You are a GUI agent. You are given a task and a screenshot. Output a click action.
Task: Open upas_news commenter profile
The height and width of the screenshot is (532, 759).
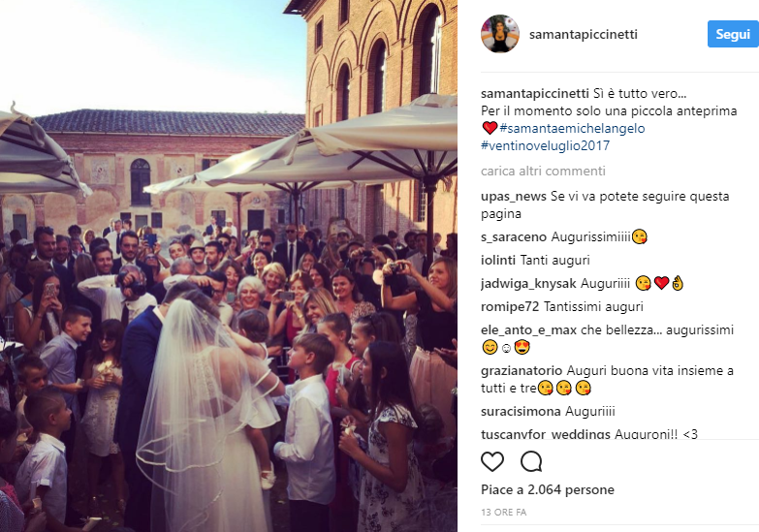(x=514, y=197)
